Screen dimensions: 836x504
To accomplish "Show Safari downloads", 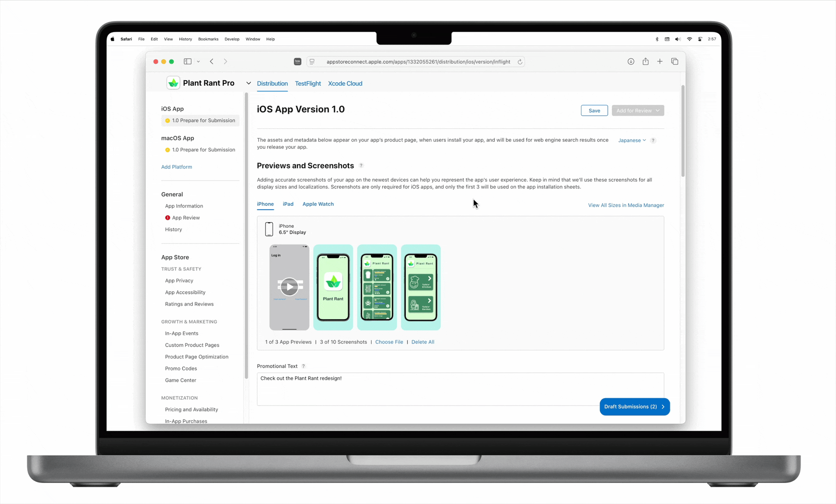I will pos(631,62).
